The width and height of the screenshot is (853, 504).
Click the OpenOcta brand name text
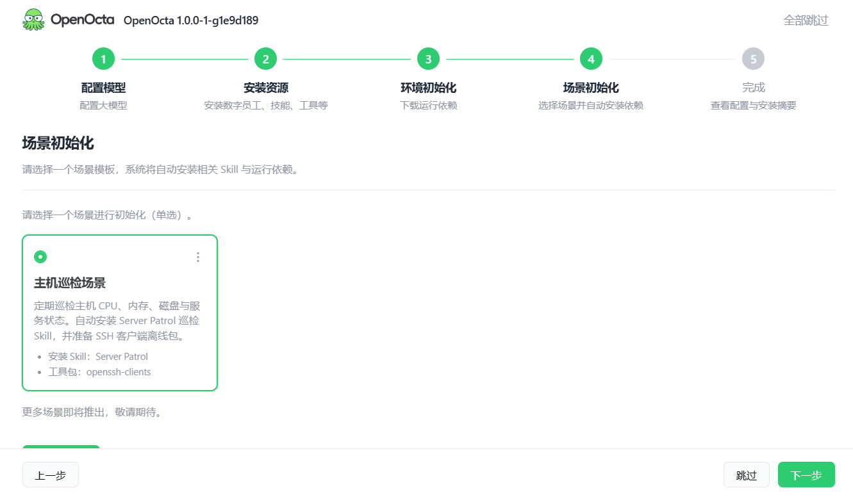point(82,20)
